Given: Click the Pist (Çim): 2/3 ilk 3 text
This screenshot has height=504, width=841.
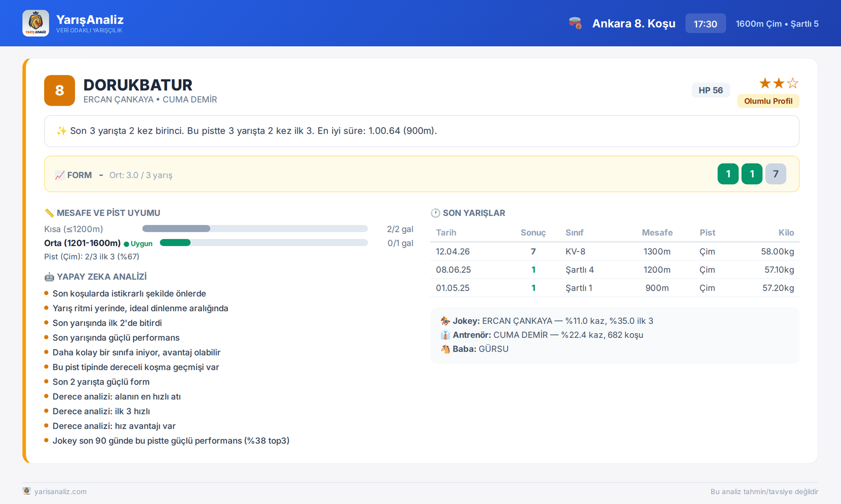Looking at the screenshot, I should 91,256.
